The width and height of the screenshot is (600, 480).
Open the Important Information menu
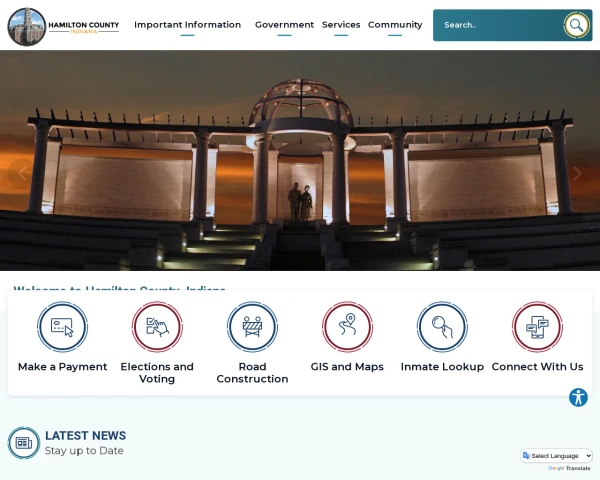188,25
